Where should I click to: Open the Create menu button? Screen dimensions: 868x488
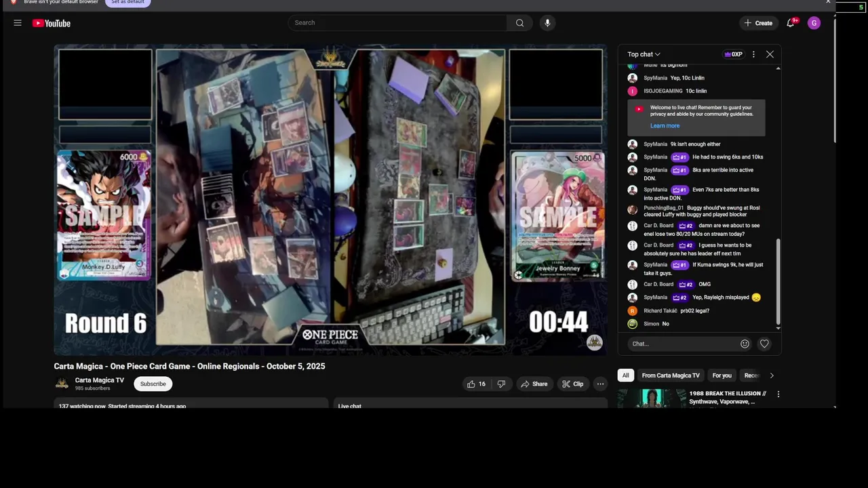point(758,23)
